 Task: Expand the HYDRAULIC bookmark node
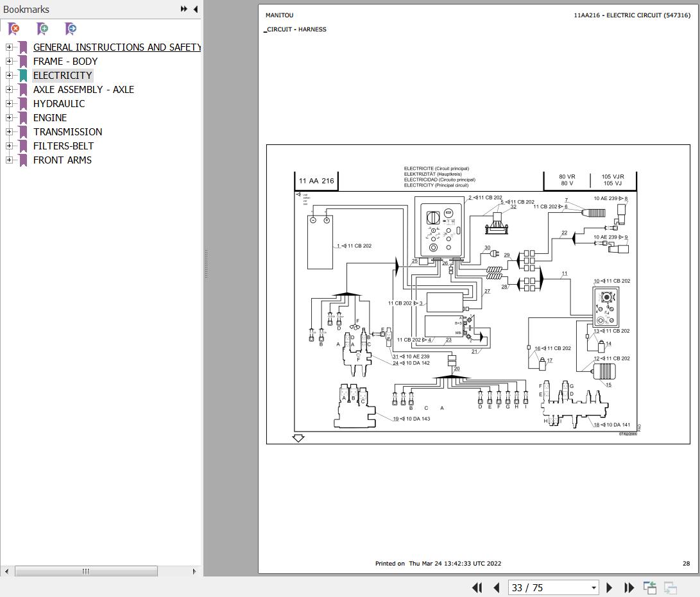point(9,103)
